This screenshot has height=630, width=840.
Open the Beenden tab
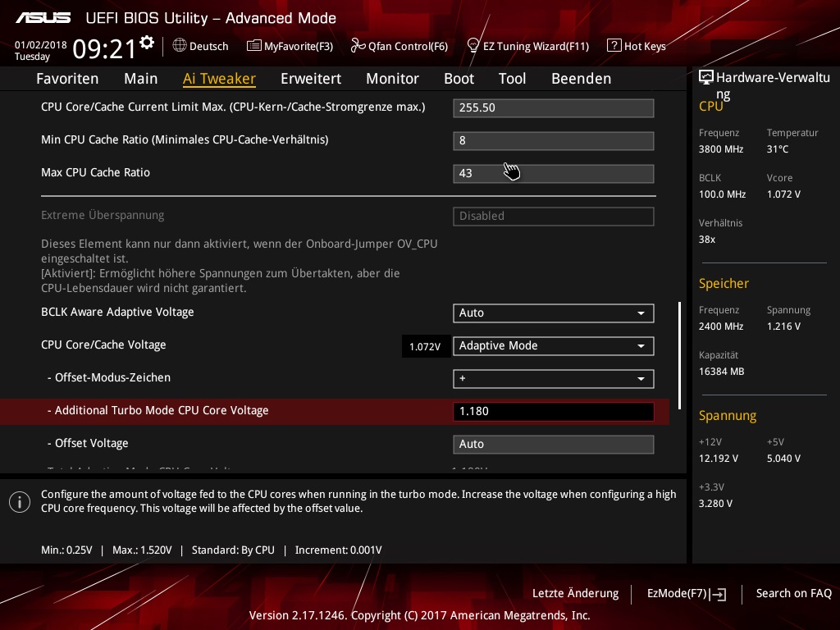pyautogui.click(x=582, y=79)
